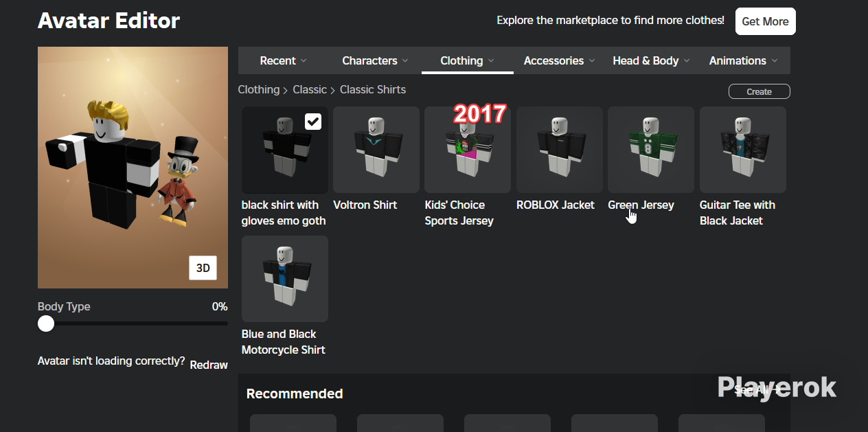Screen dimensions: 868x432
Task: Click 'Green Jersey' item name
Action: click(x=641, y=205)
